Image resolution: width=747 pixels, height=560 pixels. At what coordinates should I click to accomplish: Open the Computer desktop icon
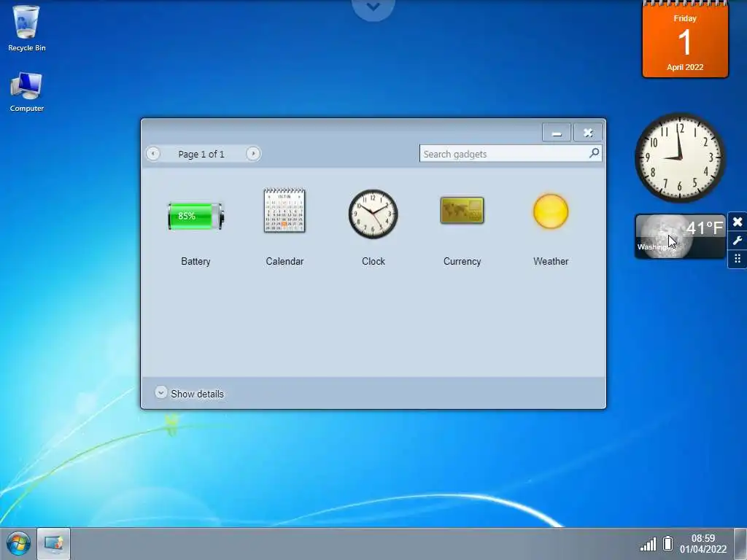click(x=27, y=93)
